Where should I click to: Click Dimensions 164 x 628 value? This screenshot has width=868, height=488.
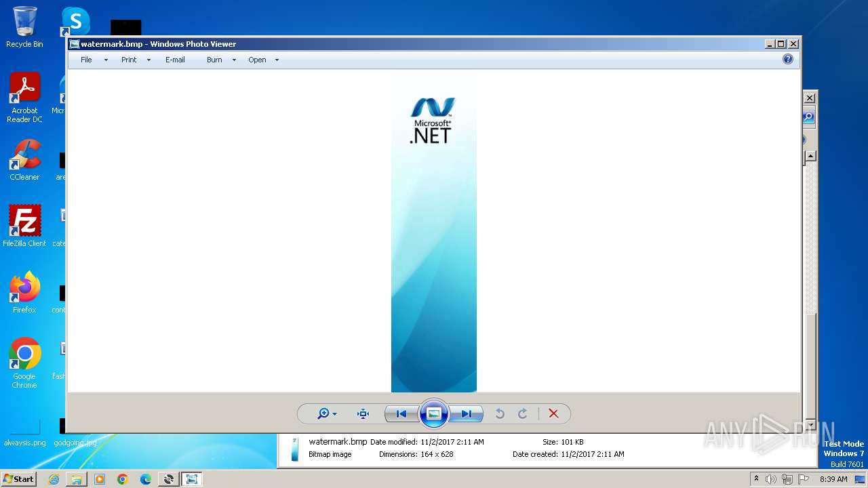click(x=435, y=454)
